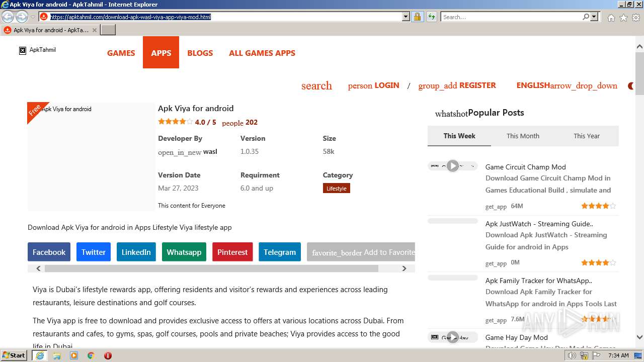Open the ENGLISH language dropdown

point(567,85)
